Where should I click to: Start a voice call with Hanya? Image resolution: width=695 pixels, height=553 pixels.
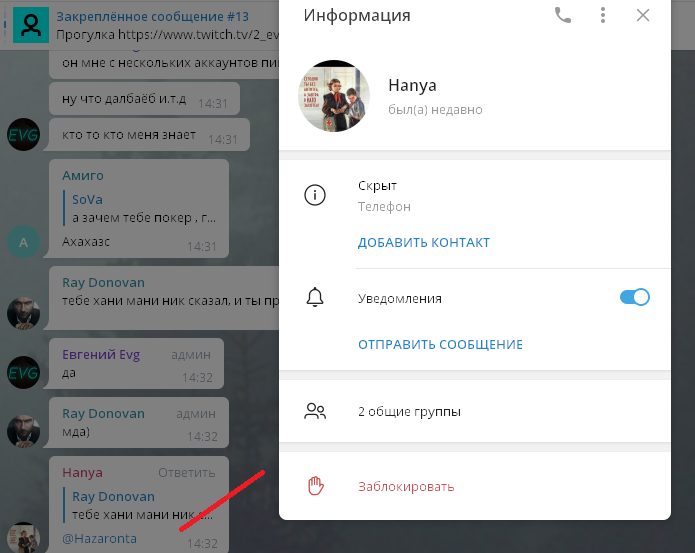point(563,15)
